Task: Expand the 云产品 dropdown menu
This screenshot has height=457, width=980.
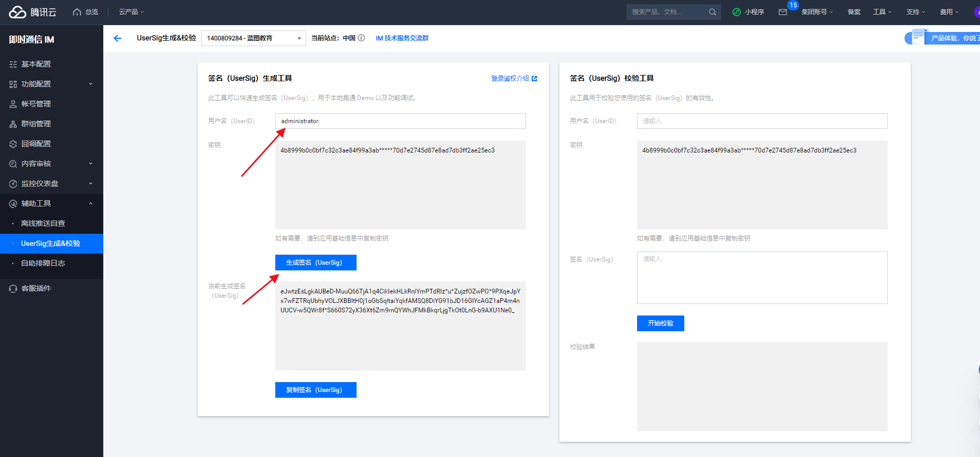Action: [131, 12]
